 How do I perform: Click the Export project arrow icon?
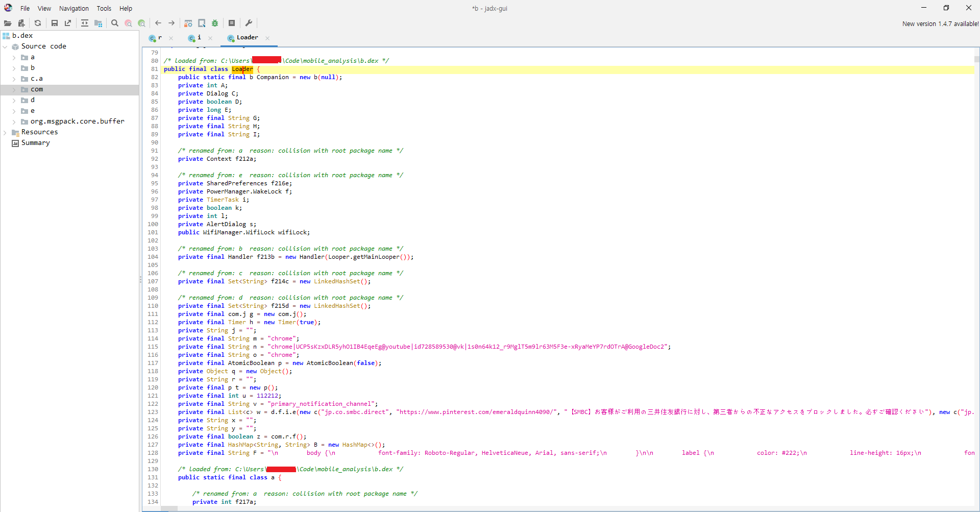click(x=68, y=23)
